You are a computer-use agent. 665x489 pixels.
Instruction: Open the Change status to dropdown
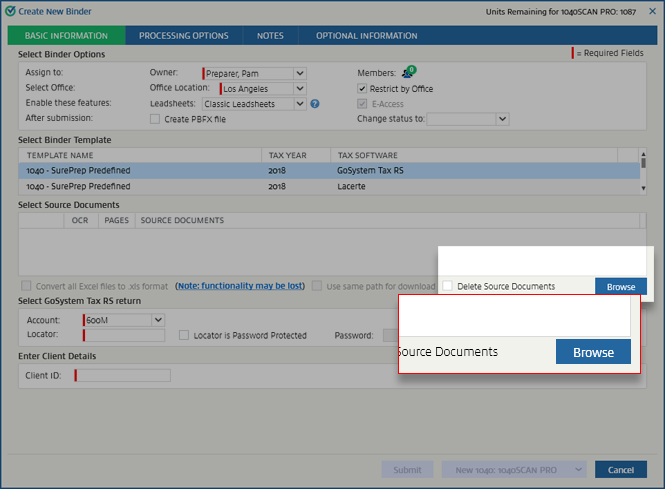tap(502, 119)
